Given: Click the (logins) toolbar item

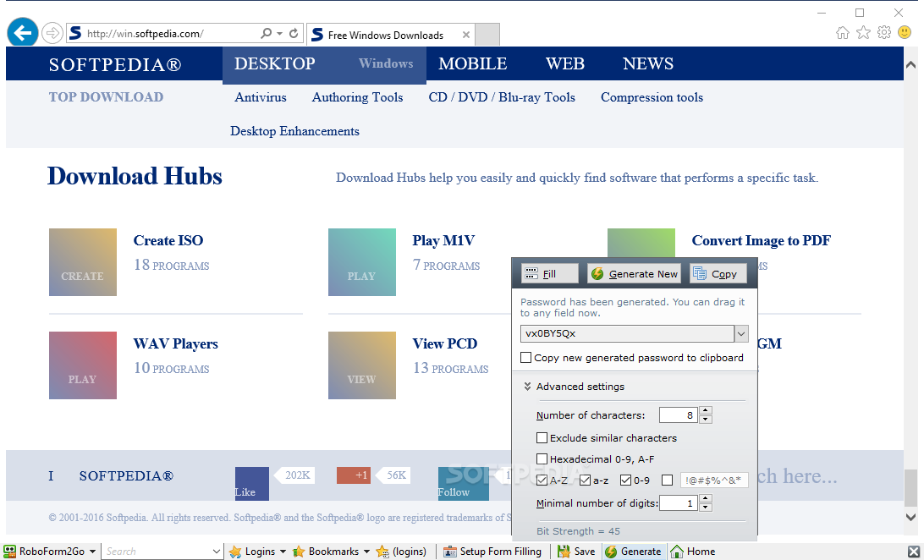Looking at the screenshot, I should (401, 552).
